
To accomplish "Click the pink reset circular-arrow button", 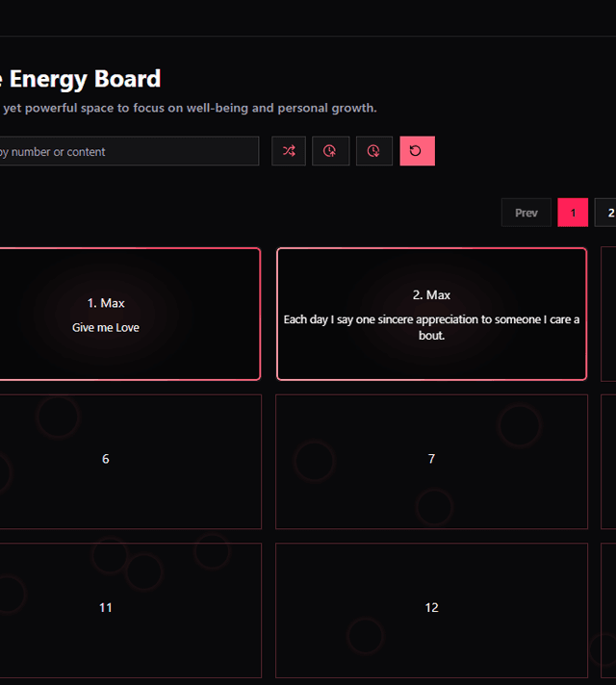I will (x=417, y=151).
